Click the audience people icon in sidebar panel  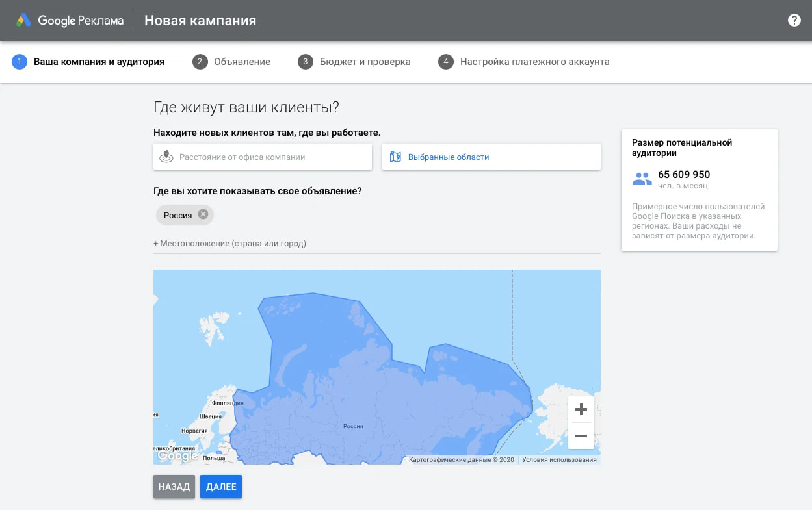(641, 178)
